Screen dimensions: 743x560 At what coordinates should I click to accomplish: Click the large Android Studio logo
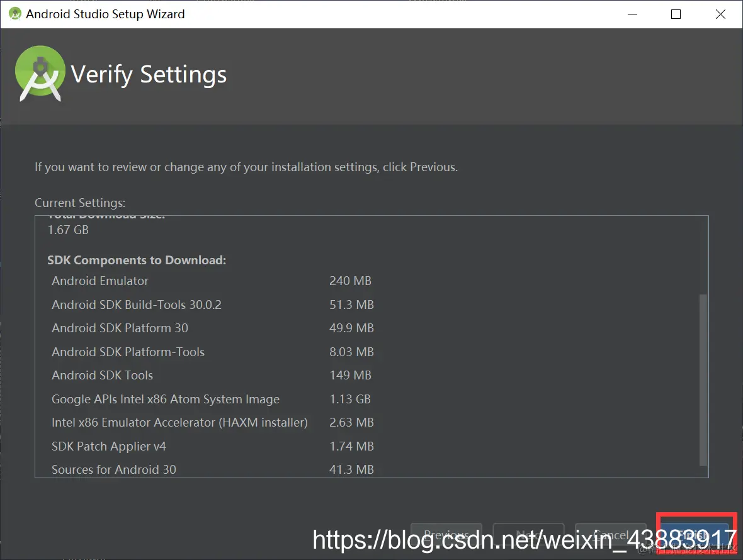pyautogui.click(x=40, y=74)
